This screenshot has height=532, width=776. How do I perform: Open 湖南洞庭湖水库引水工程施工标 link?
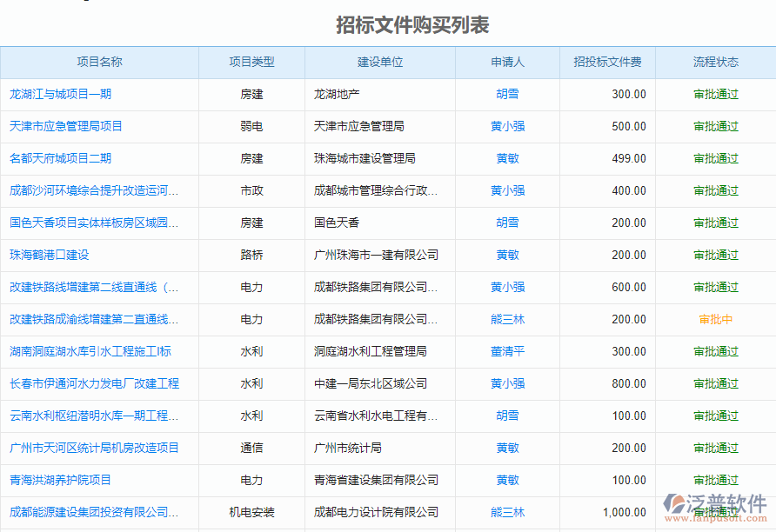[x=90, y=351]
